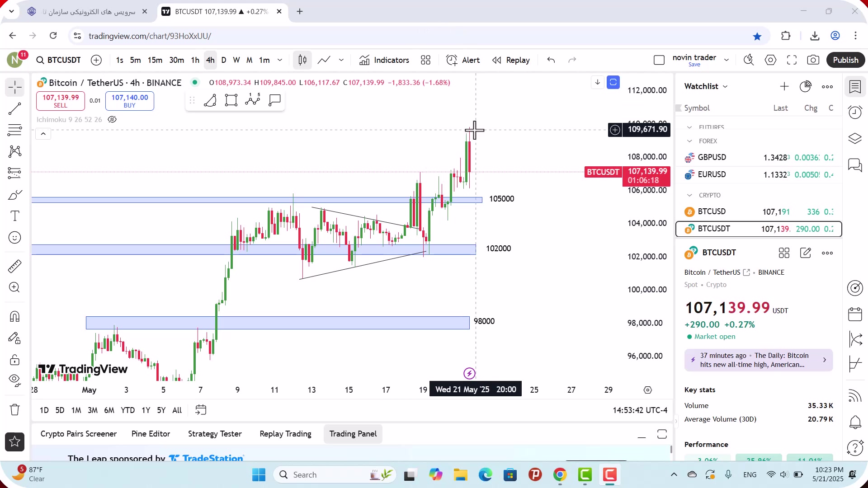This screenshot has width=868, height=488.
Task: Open the forecasting and measurement tools
Action: [x=15, y=173]
